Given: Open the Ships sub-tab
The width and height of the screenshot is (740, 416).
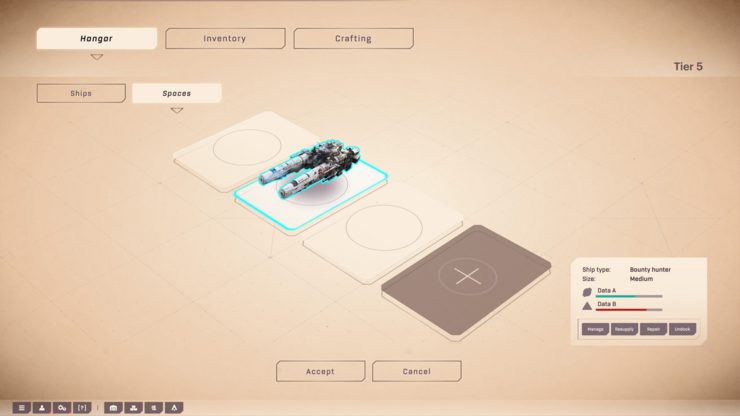Looking at the screenshot, I should tap(81, 93).
